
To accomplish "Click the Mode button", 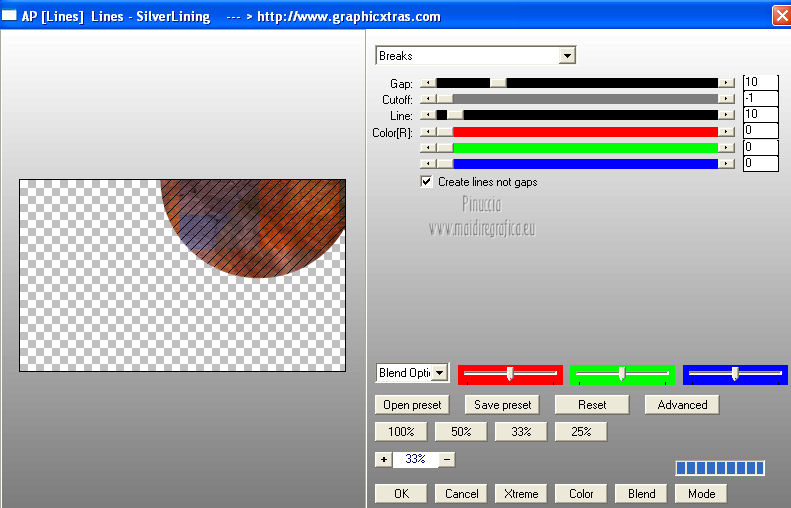I will click(701, 494).
